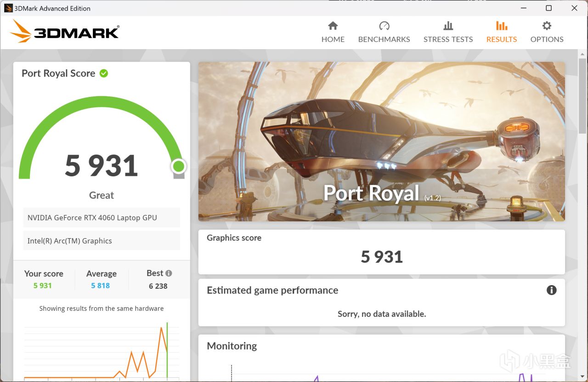
Task: Click the 'Sorry, no data available.' message
Action: tap(382, 314)
